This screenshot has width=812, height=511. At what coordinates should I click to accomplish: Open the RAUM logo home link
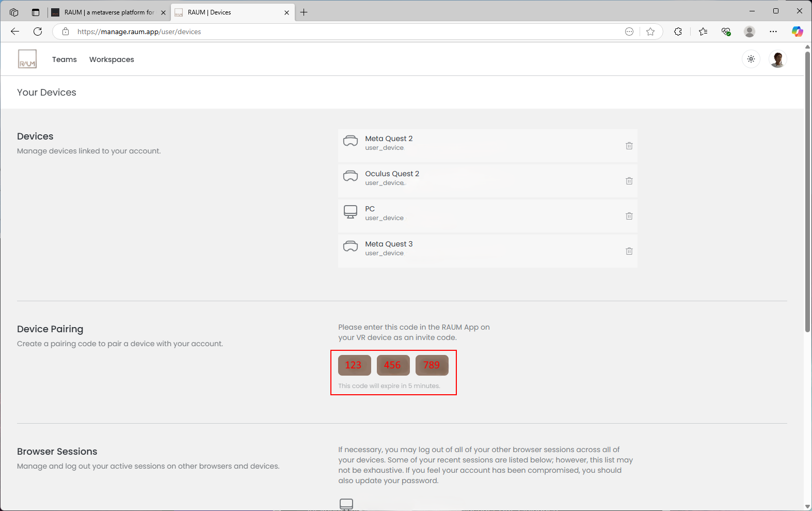[x=27, y=59]
